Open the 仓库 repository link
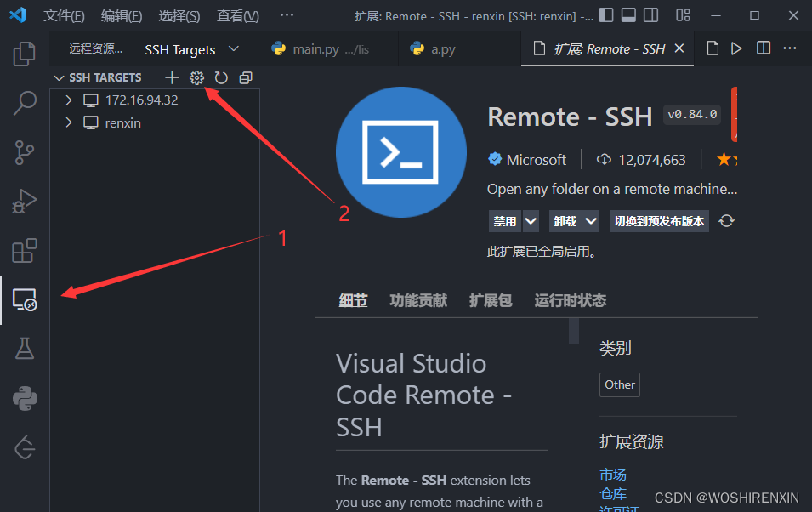This screenshot has width=812, height=512. tap(613, 493)
